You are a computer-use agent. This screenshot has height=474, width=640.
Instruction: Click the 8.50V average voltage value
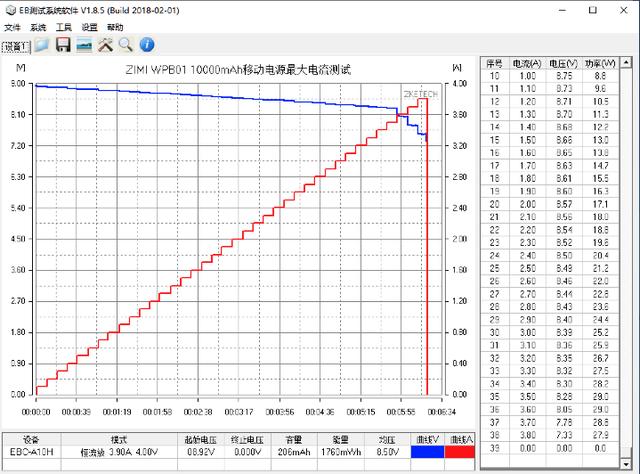point(387,452)
